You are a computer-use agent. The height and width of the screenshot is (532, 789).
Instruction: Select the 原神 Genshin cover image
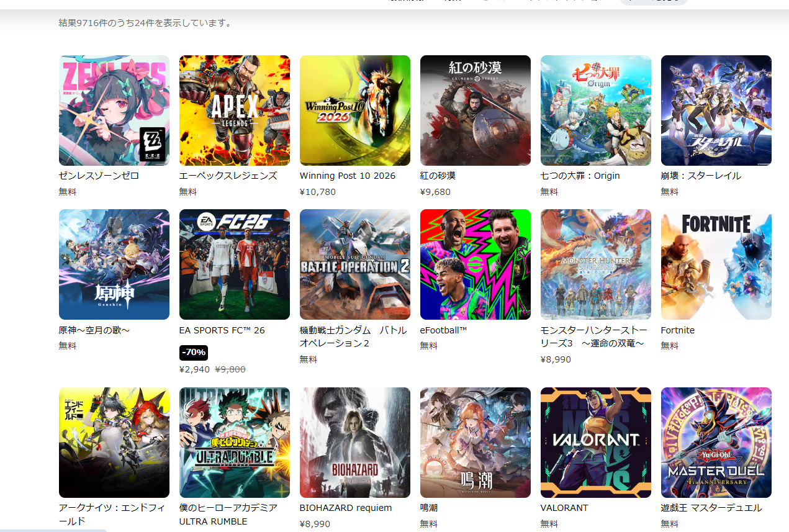pyautogui.click(x=114, y=264)
